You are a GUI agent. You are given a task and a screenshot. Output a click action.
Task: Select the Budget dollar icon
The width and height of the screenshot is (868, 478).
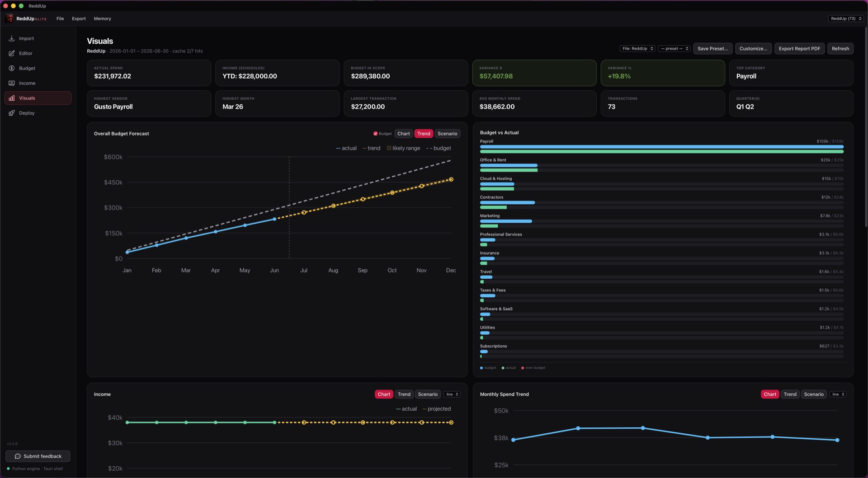(12, 68)
